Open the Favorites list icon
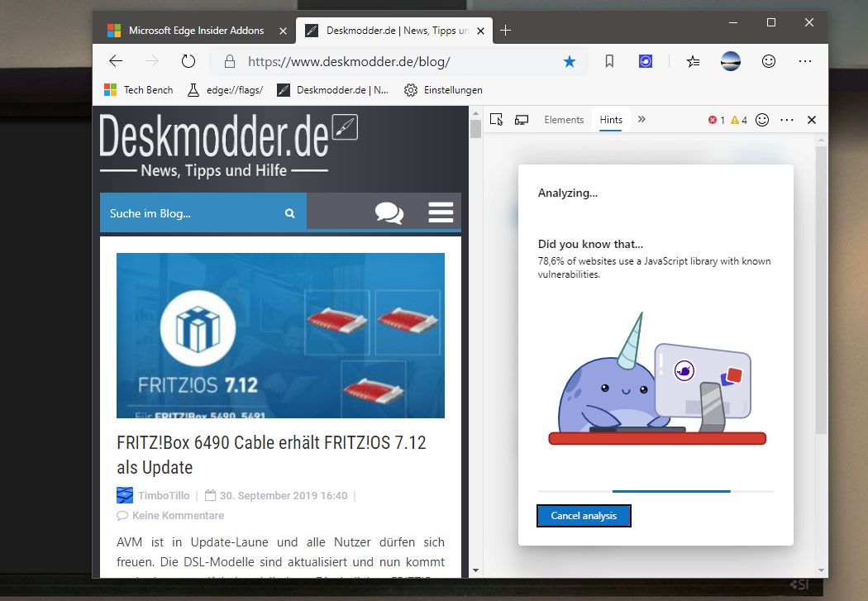Viewport: 868px width, 601px height. pos(693,61)
